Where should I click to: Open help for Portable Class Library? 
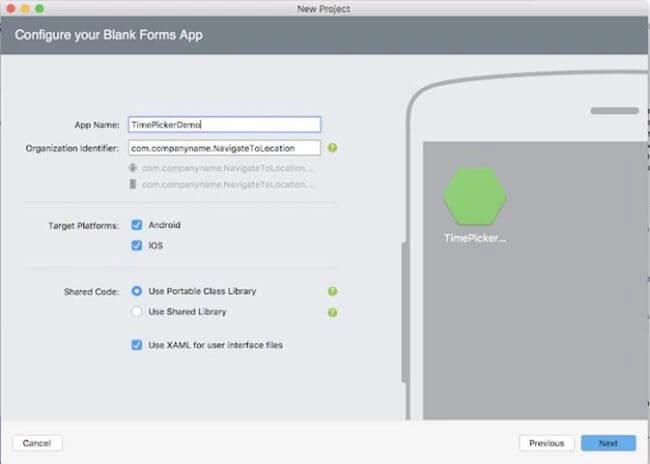click(332, 292)
